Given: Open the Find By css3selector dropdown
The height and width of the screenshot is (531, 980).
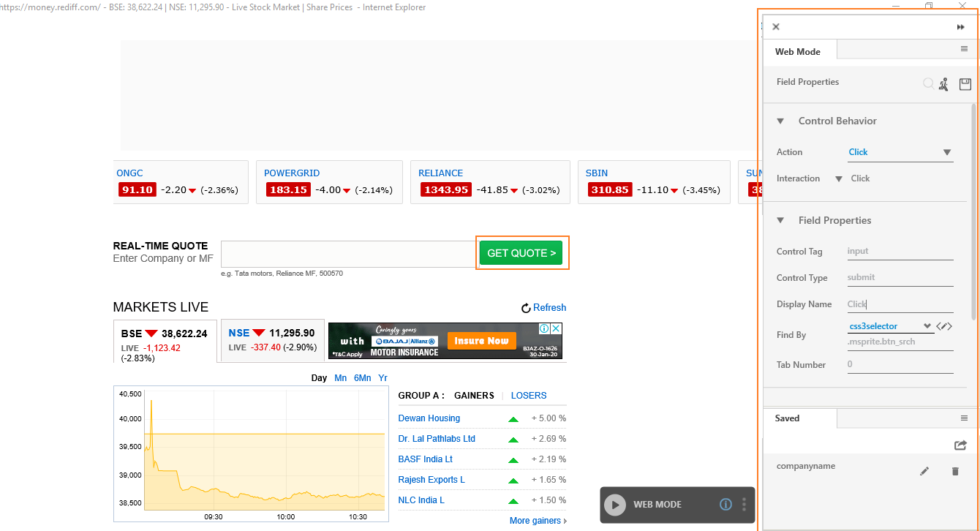Looking at the screenshot, I should [x=891, y=326].
